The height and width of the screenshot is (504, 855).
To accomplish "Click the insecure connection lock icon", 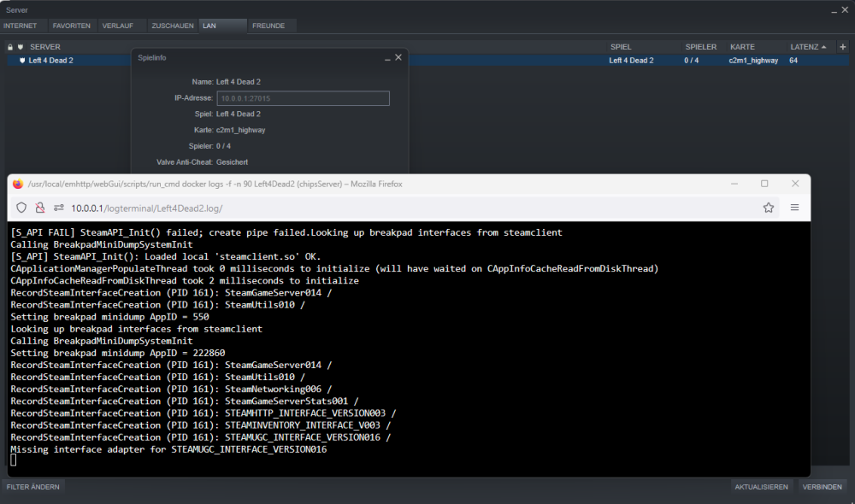I will pyautogui.click(x=40, y=208).
